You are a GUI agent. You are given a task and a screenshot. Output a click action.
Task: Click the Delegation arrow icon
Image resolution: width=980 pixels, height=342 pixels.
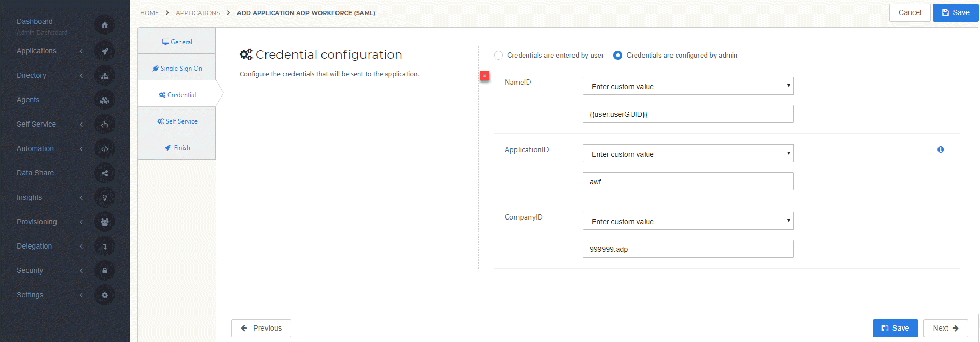coord(105,247)
